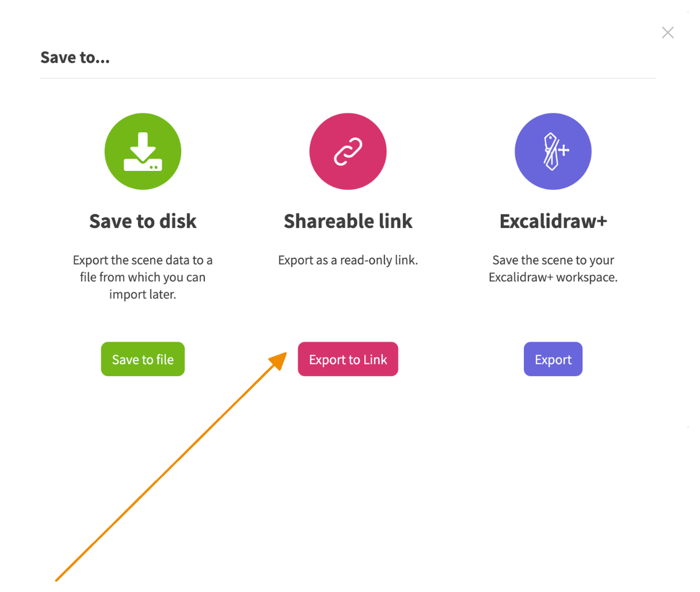Image resolution: width=700 pixels, height=592 pixels.
Task: Click the Excalidraw+ workspace description text
Action: coord(553,268)
